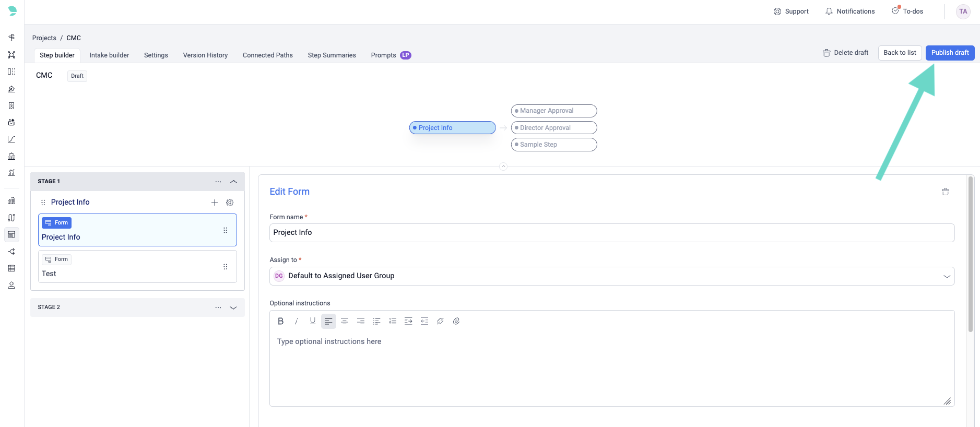Click the Form name input field
This screenshot has height=427, width=980.
point(611,233)
